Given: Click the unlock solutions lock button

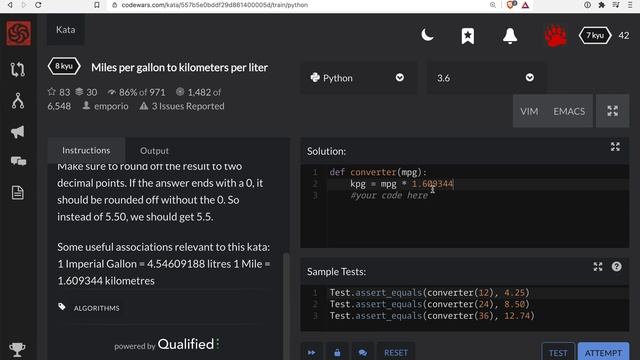Looking at the screenshot, I should pyautogui.click(x=337, y=352).
